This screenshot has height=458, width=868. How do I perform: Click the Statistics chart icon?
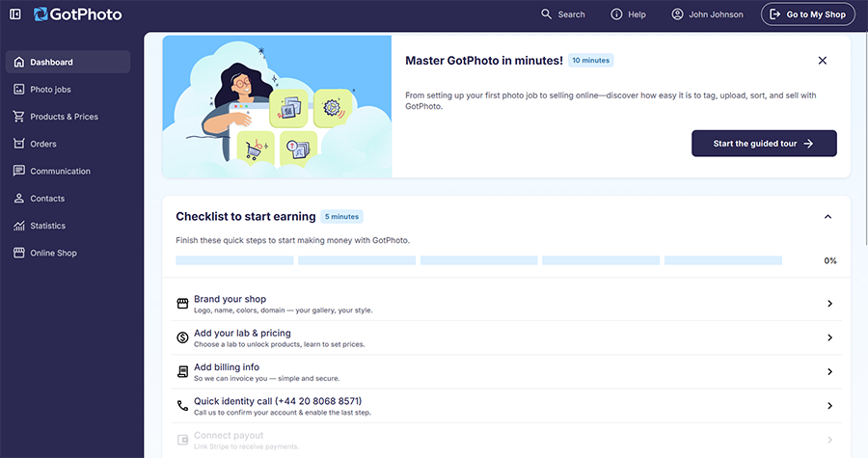tap(19, 225)
